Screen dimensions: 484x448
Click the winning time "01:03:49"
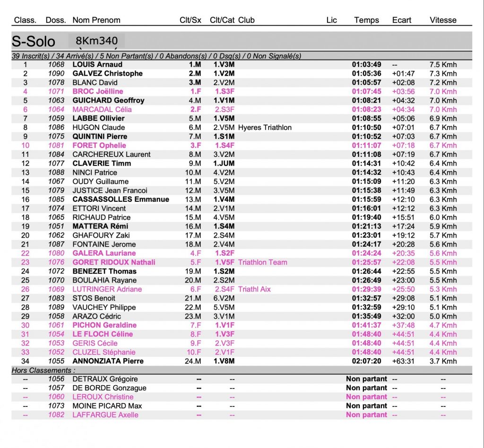click(366, 64)
